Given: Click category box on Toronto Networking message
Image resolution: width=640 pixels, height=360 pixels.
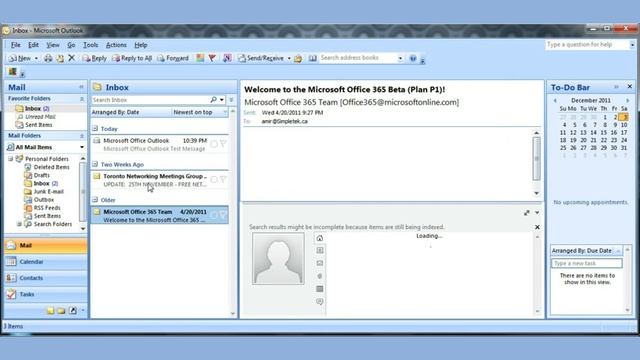Looking at the screenshot, I should coord(214,179).
